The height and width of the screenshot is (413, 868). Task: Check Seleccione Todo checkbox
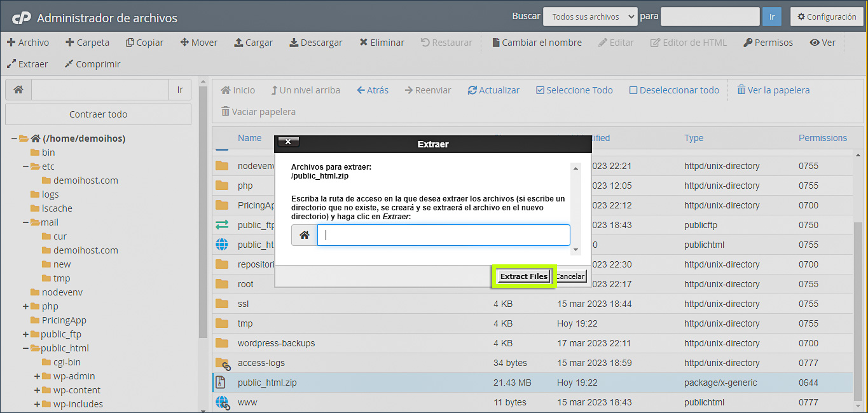[540, 90]
